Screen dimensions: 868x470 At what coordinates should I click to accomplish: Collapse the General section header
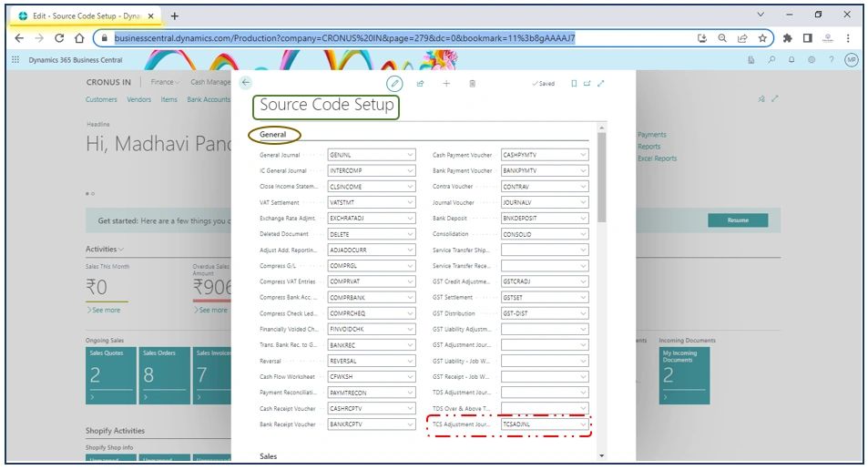(273, 135)
